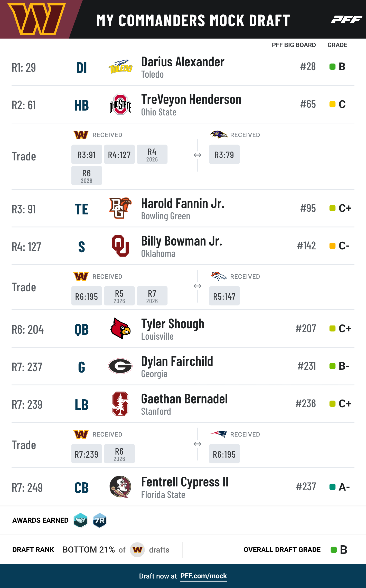Screen dimensions: 366x588
Task: Click the Oklahoma OU logo
Action: [x=120, y=246]
